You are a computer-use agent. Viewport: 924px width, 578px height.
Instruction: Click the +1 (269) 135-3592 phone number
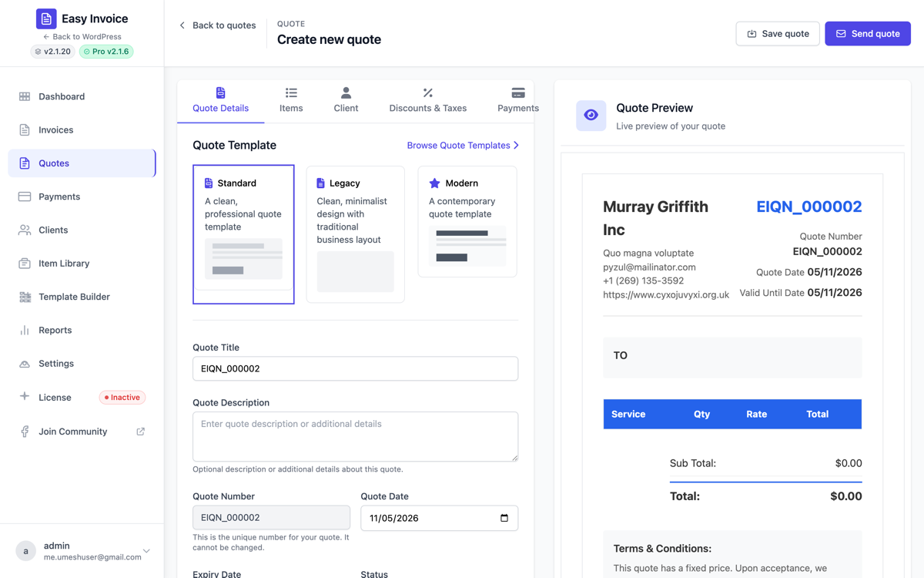(643, 281)
